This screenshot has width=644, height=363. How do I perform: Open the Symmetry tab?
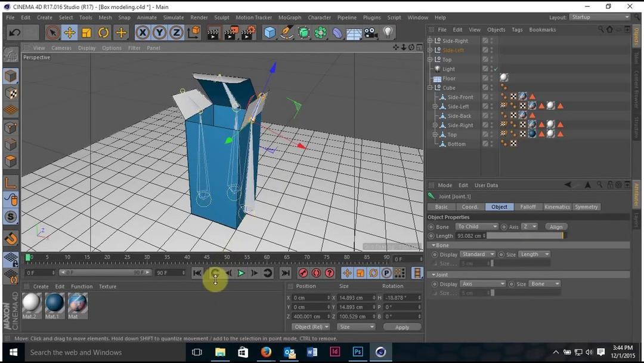586,207
